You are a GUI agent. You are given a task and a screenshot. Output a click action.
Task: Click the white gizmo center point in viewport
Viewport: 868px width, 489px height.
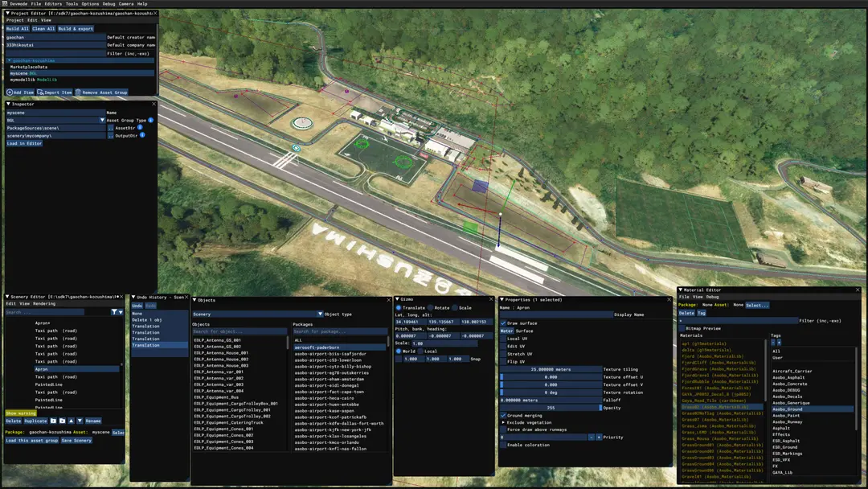click(x=501, y=214)
